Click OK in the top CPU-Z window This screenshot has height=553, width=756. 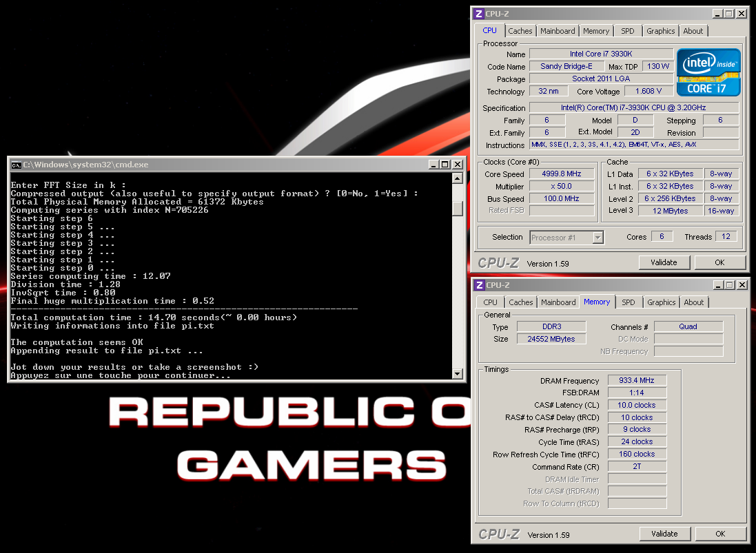[x=719, y=262]
